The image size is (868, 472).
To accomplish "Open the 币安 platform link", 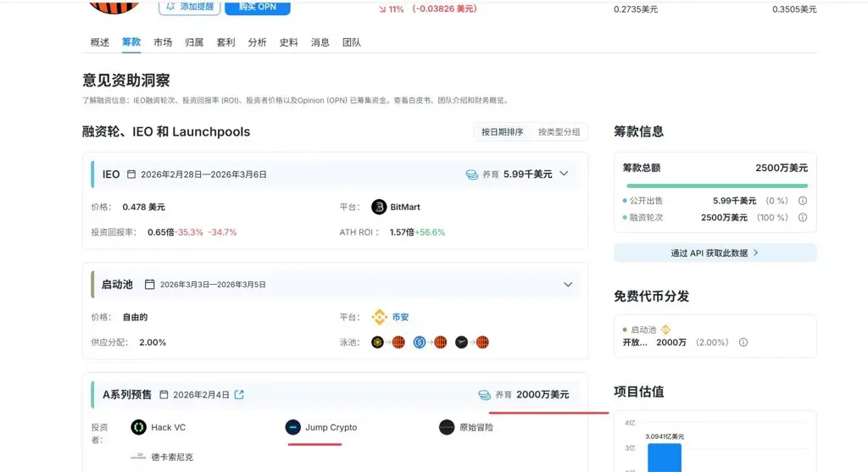I will click(x=400, y=317).
